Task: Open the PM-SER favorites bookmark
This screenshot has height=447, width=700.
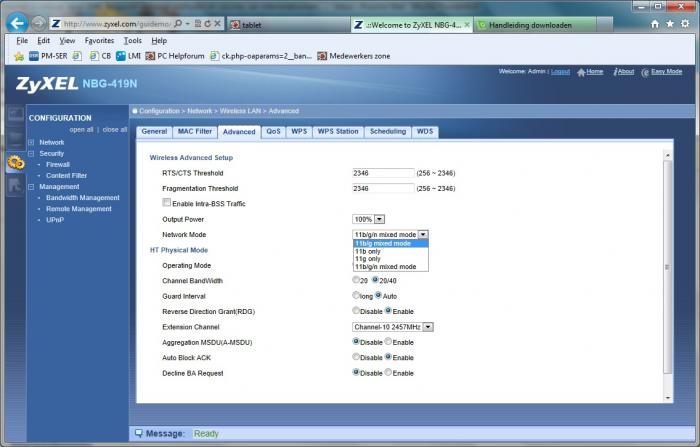Action: point(48,56)
